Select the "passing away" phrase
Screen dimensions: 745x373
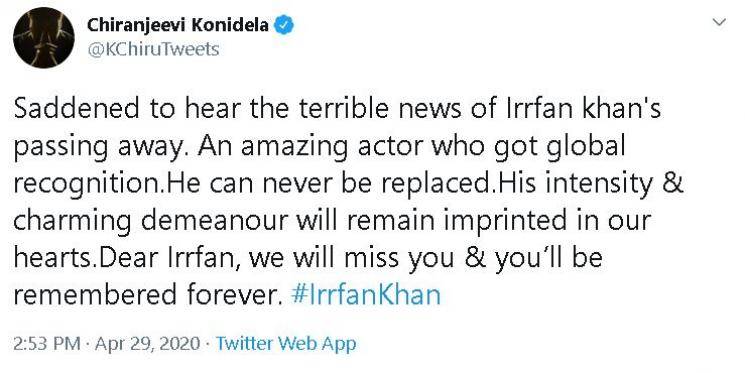pos(98,148)
